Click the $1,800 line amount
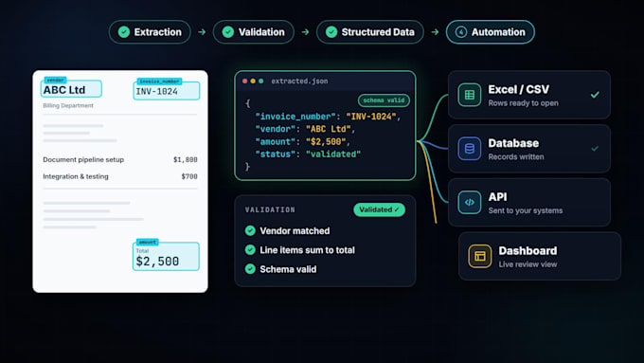644x363 pixels. coord(186,159)
